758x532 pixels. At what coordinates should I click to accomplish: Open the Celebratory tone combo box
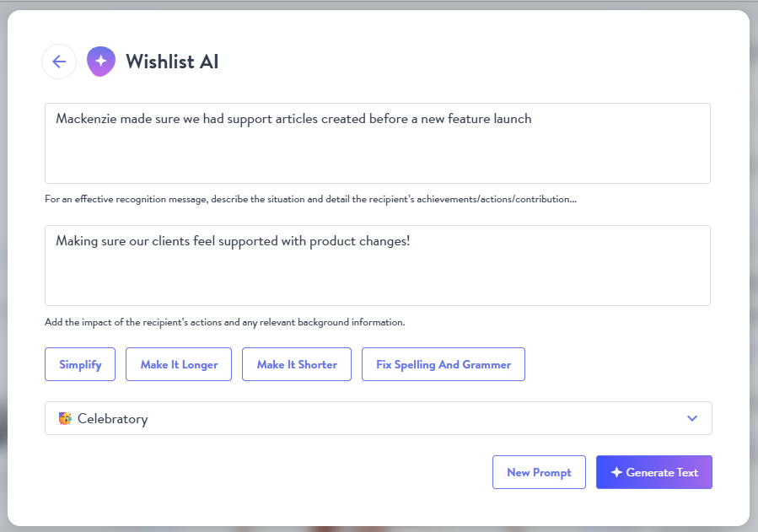pyautogui.click(x=378, y=418)
